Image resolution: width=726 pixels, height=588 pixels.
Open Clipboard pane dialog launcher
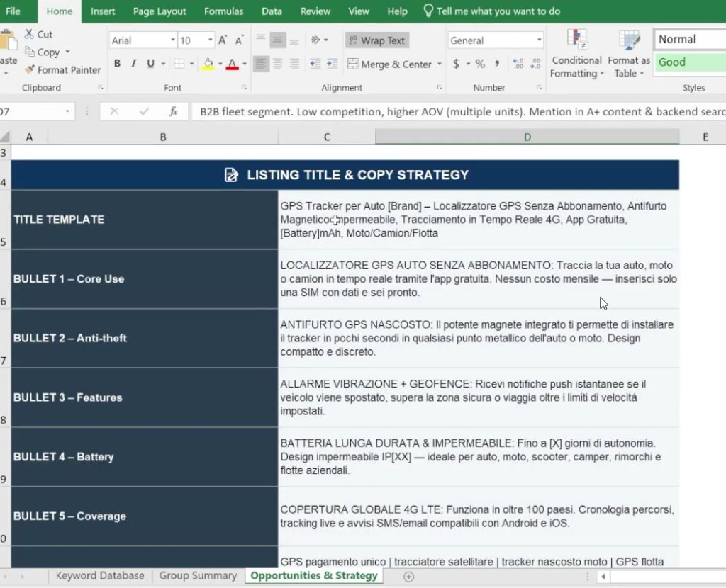(100, 87)
